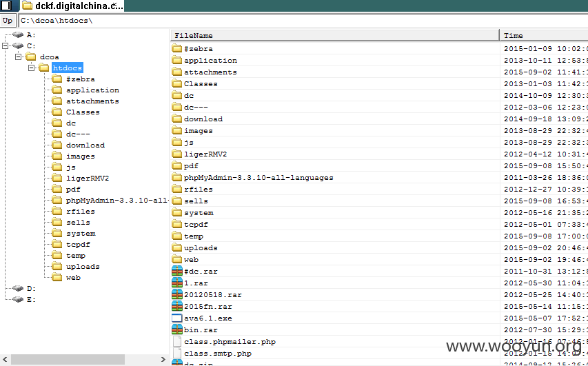The image size is (588, 366).
Task: Click pdf folder icon in file list
Action: [x=176, y=165]
